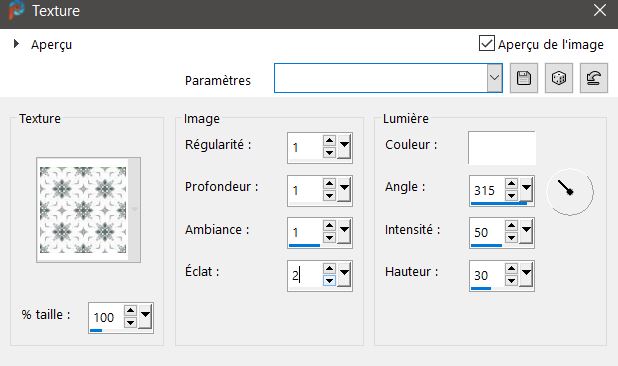Increase Angle with the up arrow
The height and width of the screenshot is (366, 618).
click(x=511, y=184)
